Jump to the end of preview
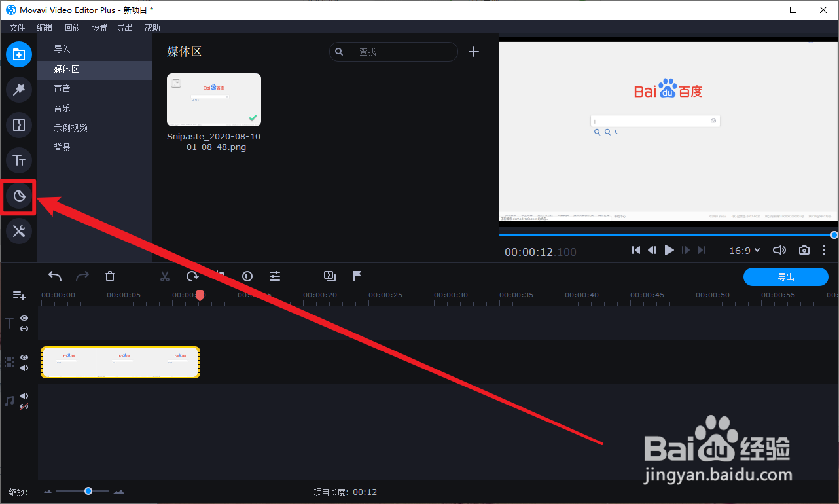839x504 pixels. 702,250
